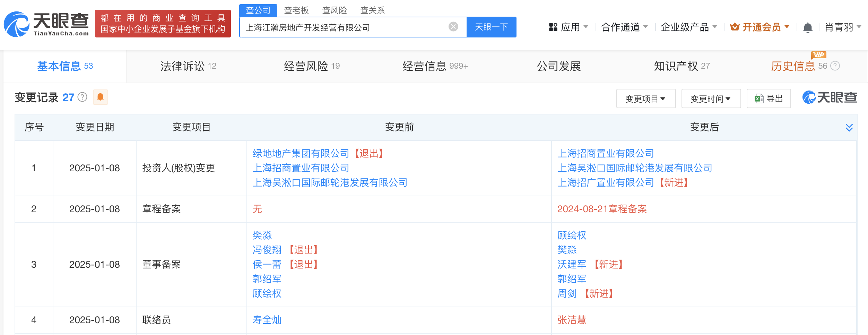Switch to 查公司 search tab

tap(258, 10)
